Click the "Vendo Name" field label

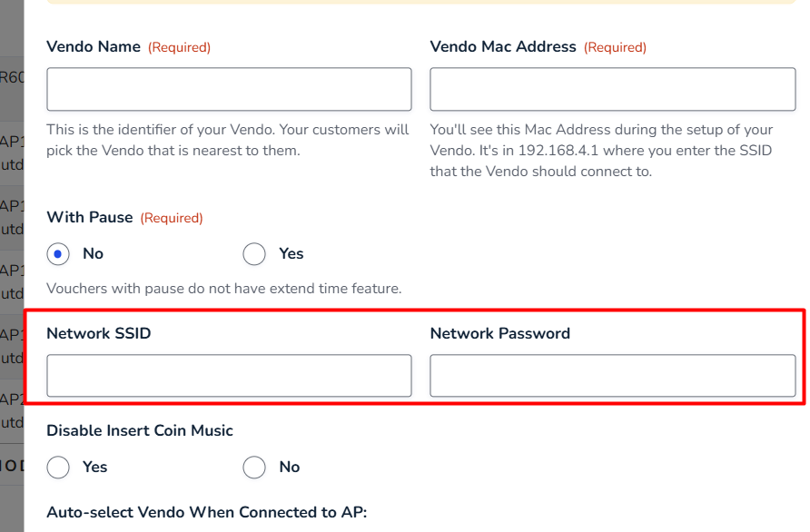coord(94,46)
